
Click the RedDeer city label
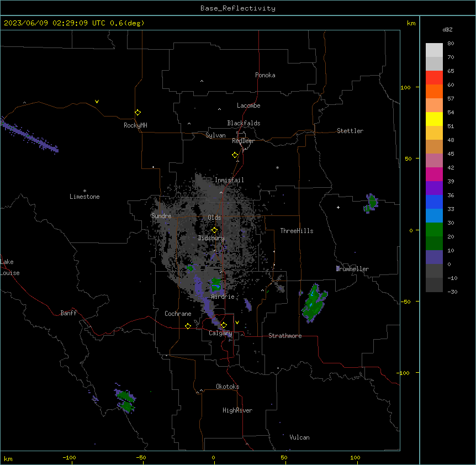243,141
